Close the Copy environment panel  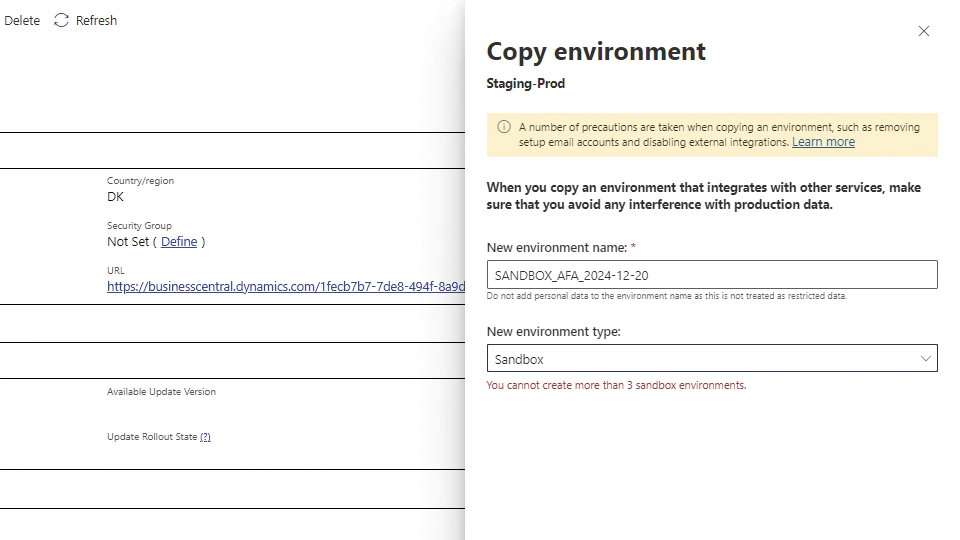click(x=923, y=31)
